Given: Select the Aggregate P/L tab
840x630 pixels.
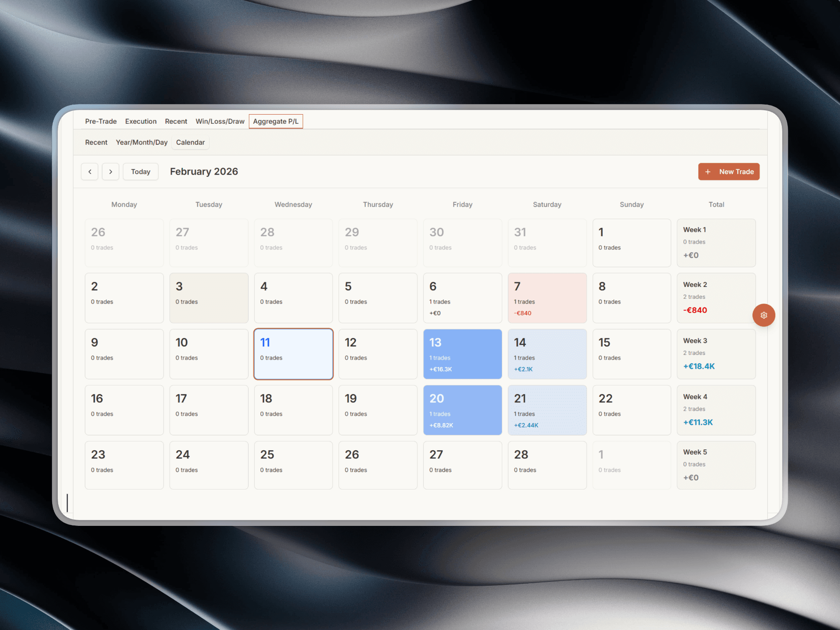Looking at the screenshot, I should click(x=276, y=121).
